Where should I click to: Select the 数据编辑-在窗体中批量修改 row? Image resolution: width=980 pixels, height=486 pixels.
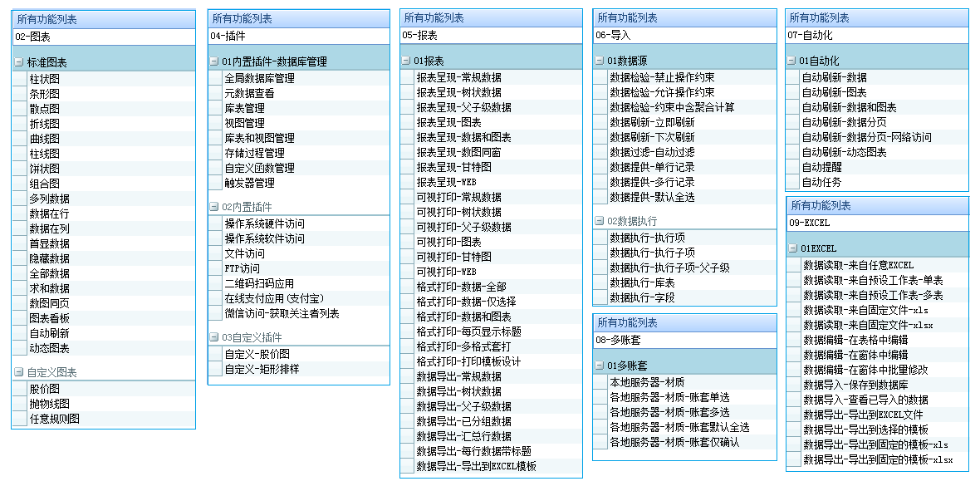[x=878, y=370]
